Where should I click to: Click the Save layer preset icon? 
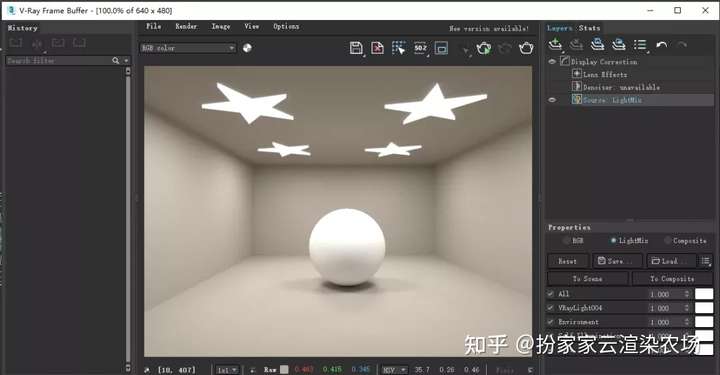[x=597, y=45]
